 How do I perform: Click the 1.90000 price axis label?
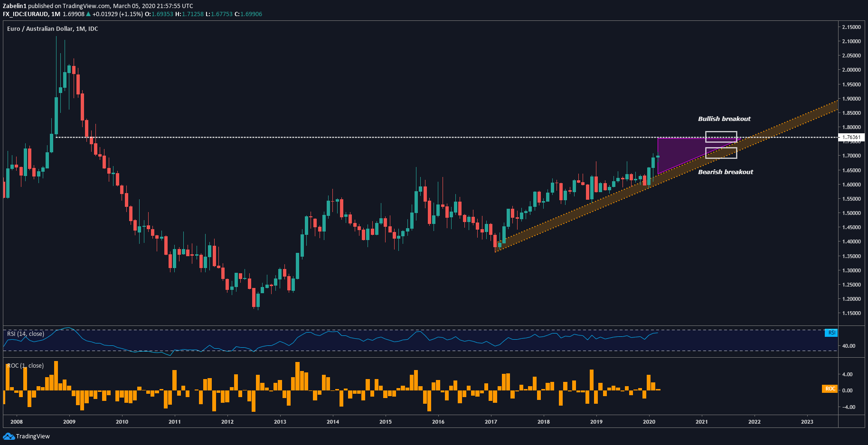coord(851,99)
